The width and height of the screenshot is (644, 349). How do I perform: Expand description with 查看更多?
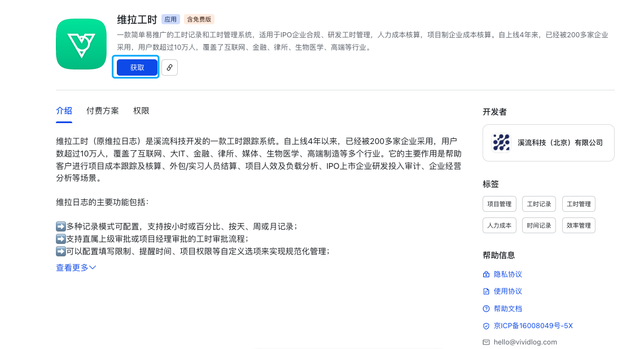[76, 268]
